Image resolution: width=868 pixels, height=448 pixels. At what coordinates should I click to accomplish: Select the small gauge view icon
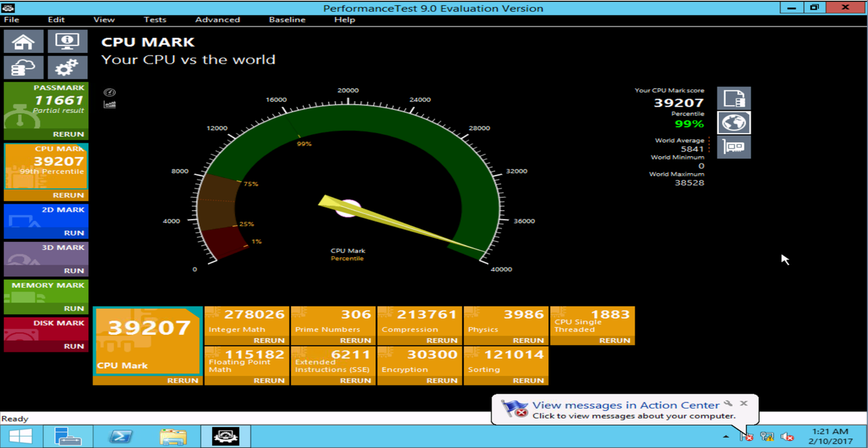(110, 92)
